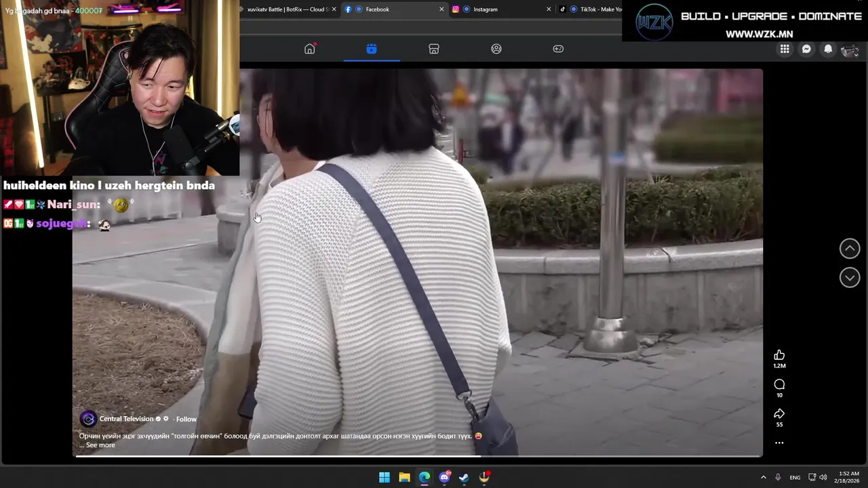
Task: Open the Facebook Gaming icon
Action: tap(558, 49)
